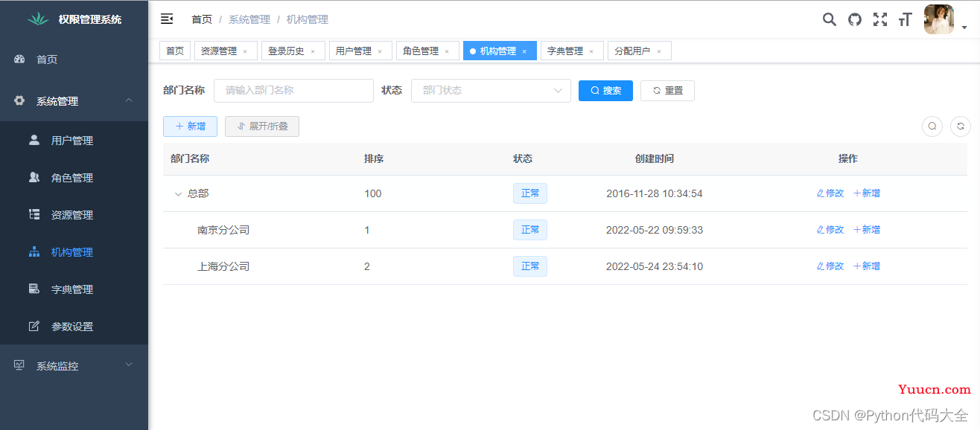Click the 重置 button
Screen dimensions: 980x430
667,90
